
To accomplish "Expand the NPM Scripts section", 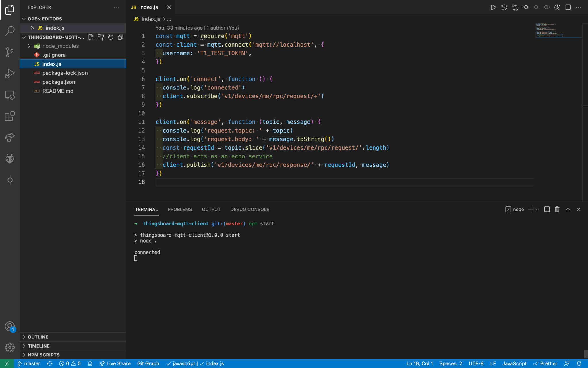I will click(x=24, y=355).
